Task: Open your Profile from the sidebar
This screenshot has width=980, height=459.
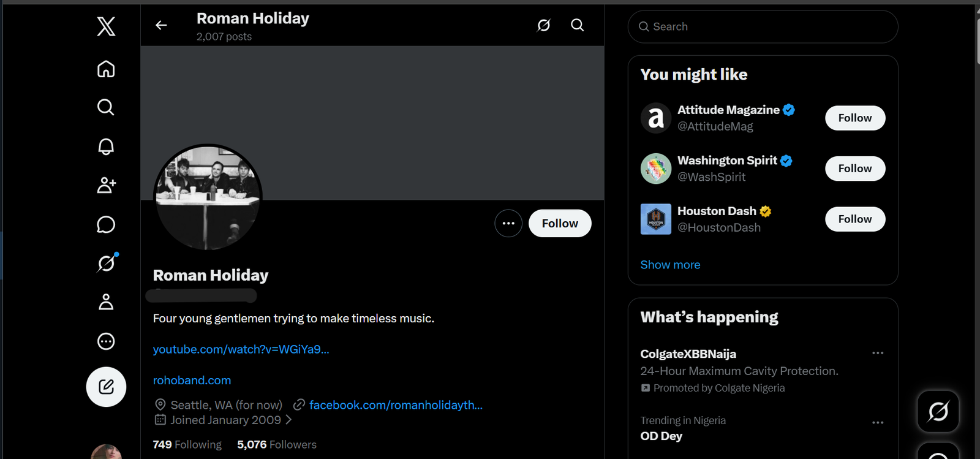Action: click(106, 302)
